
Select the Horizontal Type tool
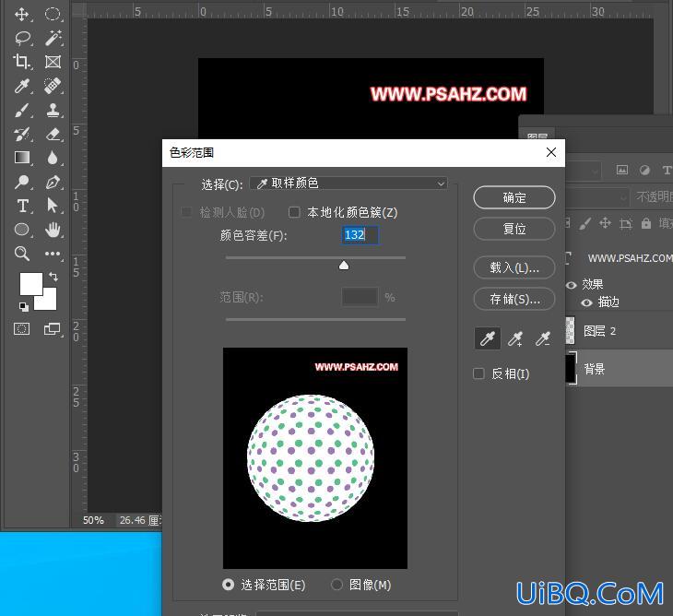(23, 206)
